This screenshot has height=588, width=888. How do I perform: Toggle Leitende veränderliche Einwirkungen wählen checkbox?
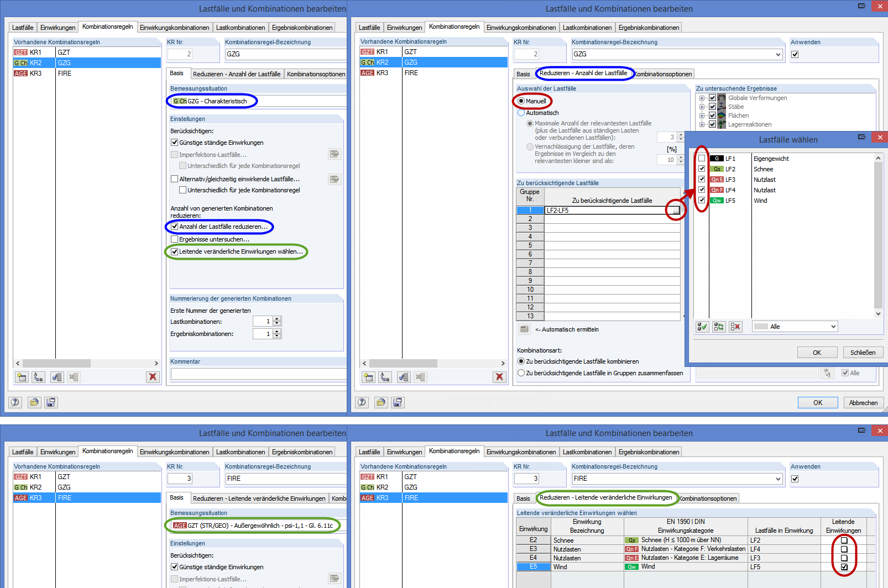[175, 251]
